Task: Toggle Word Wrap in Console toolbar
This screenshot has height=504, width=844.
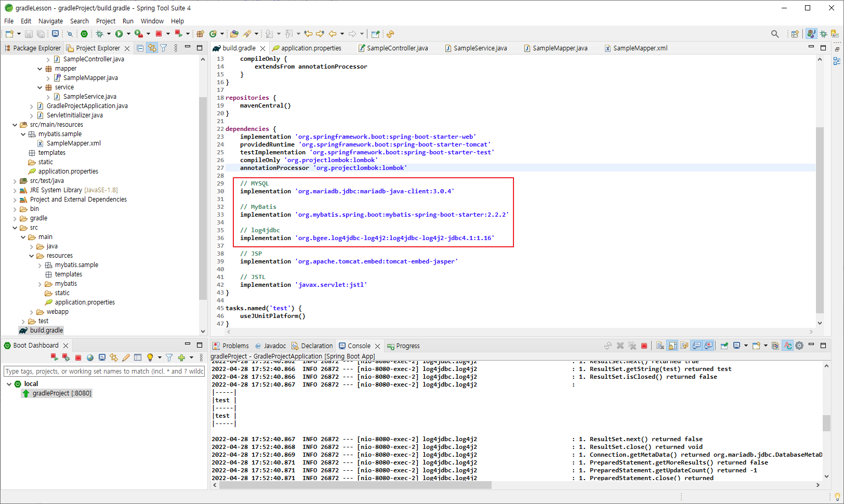Action: [x=684, y=346]
